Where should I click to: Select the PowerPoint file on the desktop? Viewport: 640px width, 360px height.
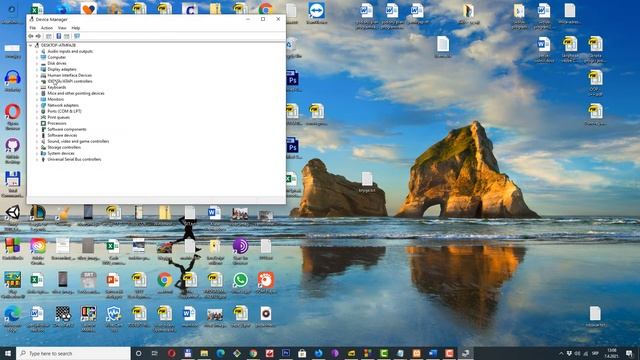pos(113,280)
